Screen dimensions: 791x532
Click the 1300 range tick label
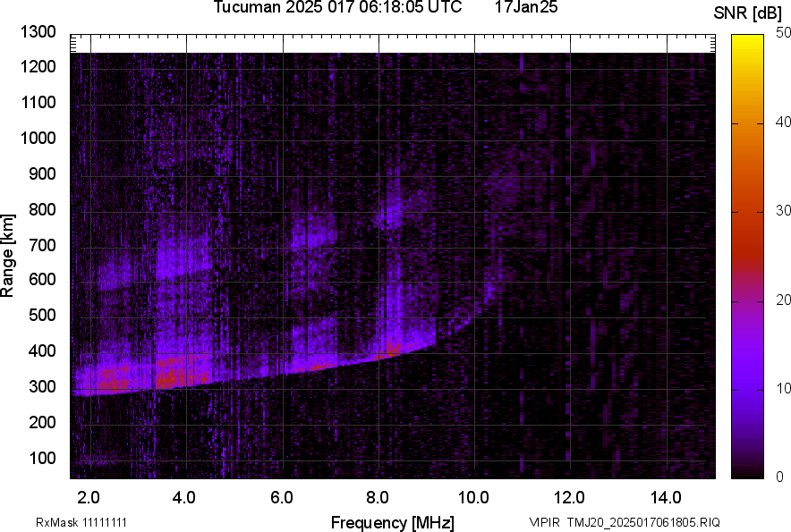[38, 32]
